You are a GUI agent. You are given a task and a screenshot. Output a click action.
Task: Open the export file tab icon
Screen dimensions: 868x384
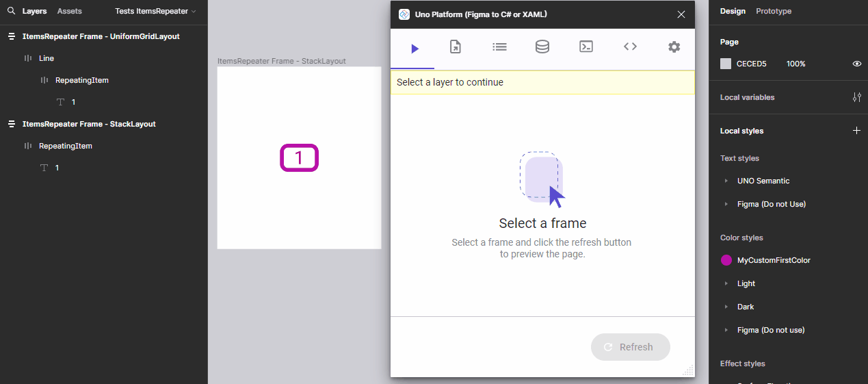point(456,47)
